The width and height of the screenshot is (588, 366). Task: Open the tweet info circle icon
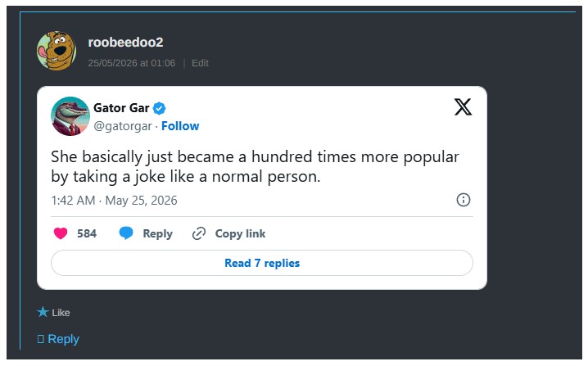pos(464,200)
